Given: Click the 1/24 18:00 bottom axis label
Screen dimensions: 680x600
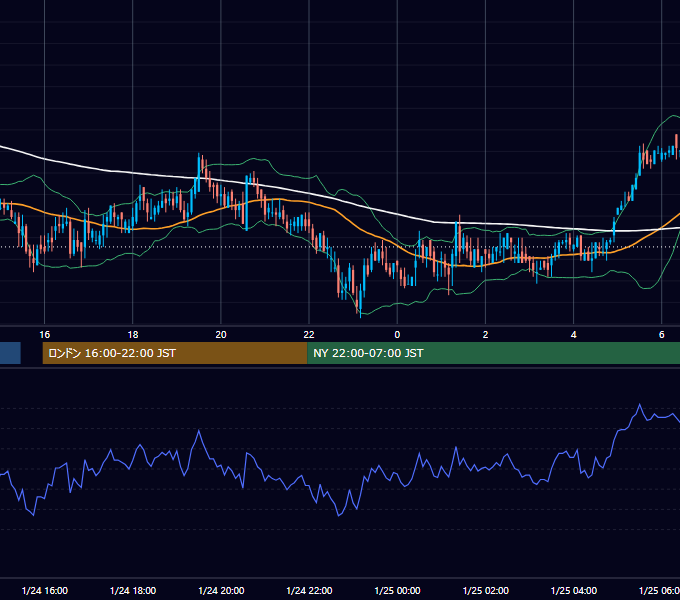Looking at the screenshot, I should point(133,590).
